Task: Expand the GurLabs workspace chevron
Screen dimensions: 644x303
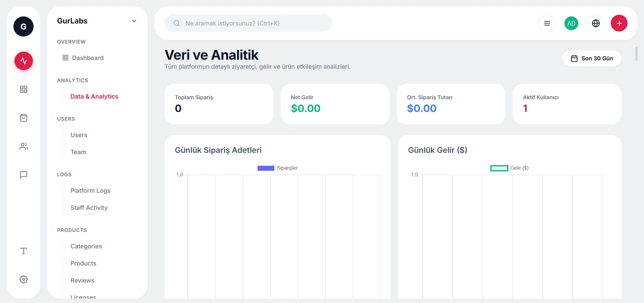Action: (x=134, y=21)
